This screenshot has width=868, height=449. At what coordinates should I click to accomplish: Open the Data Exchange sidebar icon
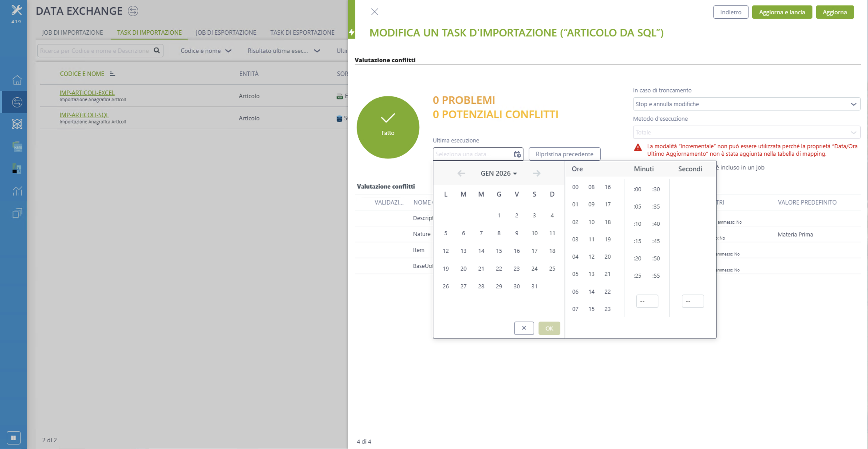(x=17, y=102)
